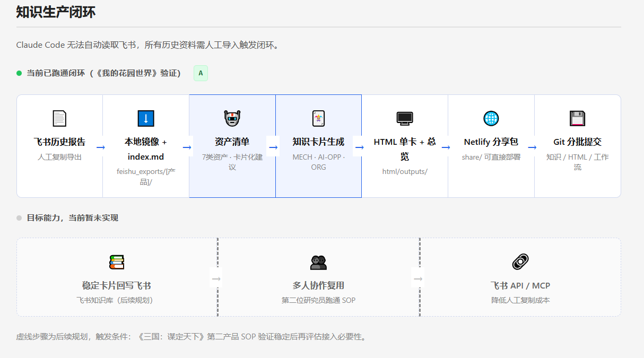Select the 本地镜像 + index.md step title
The width and height of the screenshot is (644, 358).
(x=146, y=150)
